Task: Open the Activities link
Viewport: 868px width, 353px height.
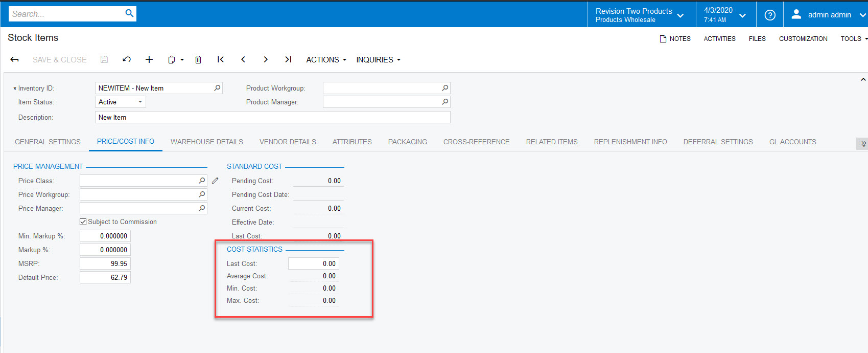Action: pos(719,38)
